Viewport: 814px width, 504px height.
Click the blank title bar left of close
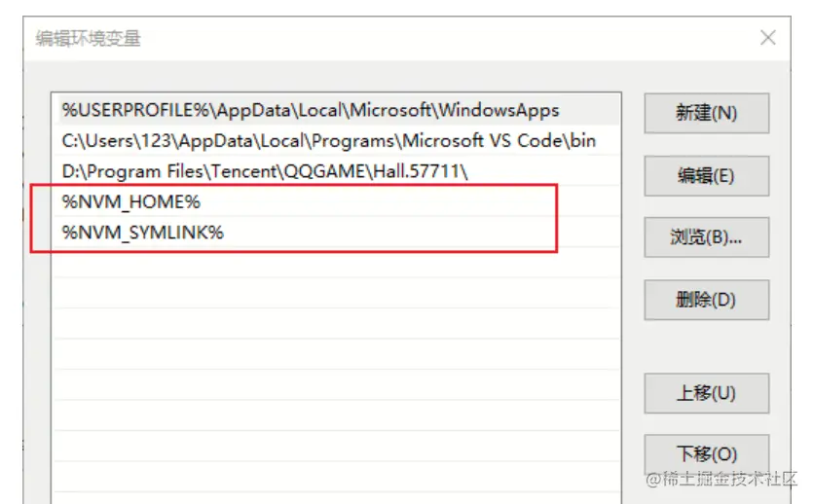coord(438,38)
